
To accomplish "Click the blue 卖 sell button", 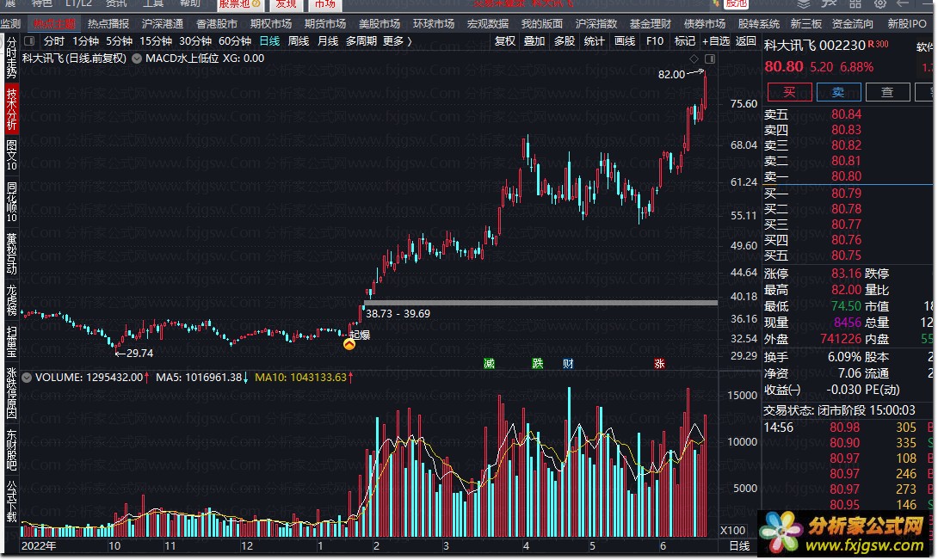I will click(838, 92).
